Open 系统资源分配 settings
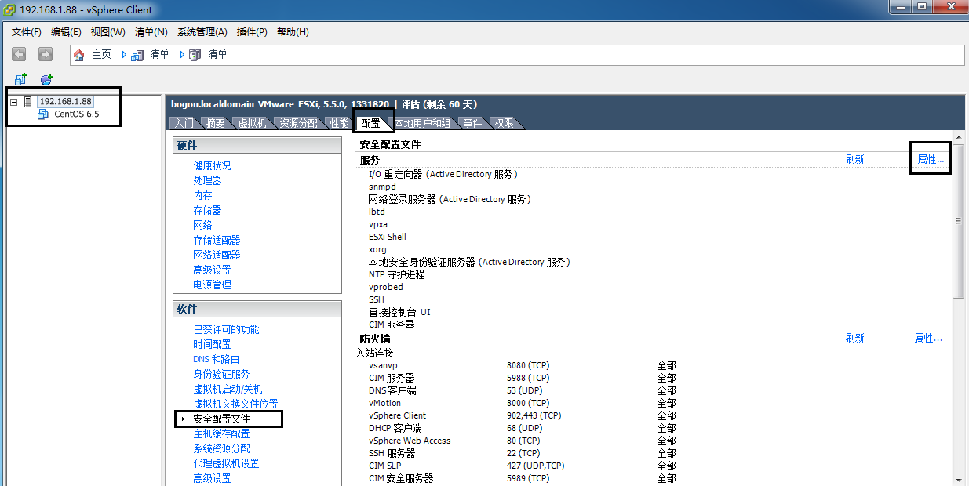 [x=221, y=449]
